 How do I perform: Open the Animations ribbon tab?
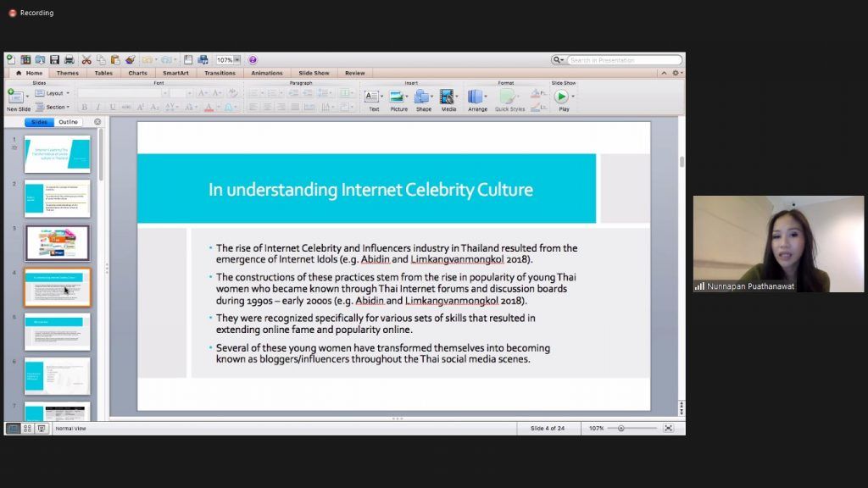(266, 73)
